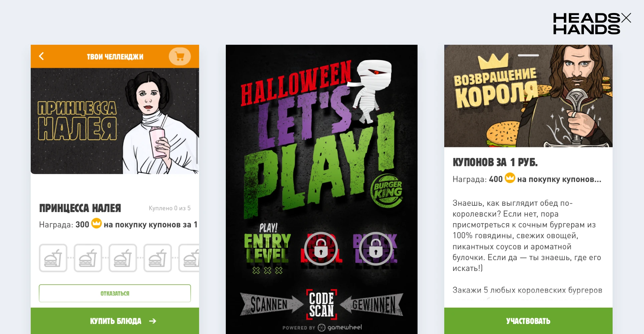Click the Heads x Hands logo

tap(592, 23)
